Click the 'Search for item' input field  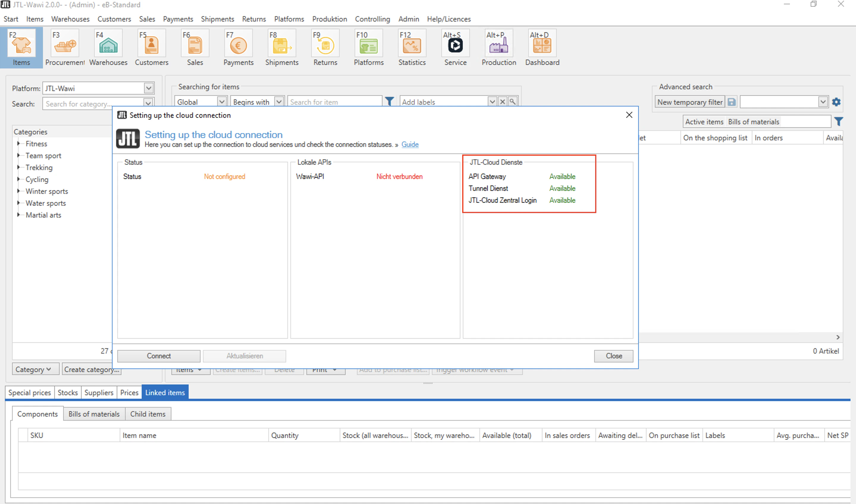click(334, 102)
